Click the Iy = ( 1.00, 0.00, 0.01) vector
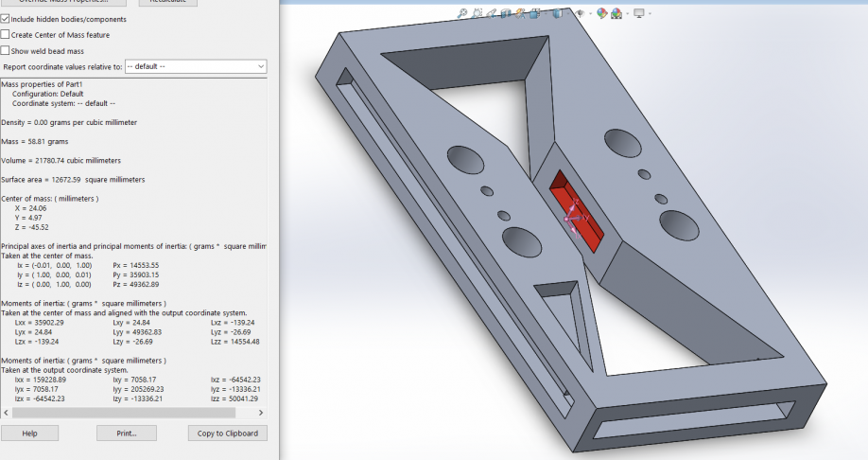The height and width of the screenshot is (460, 868). [54, 274]
